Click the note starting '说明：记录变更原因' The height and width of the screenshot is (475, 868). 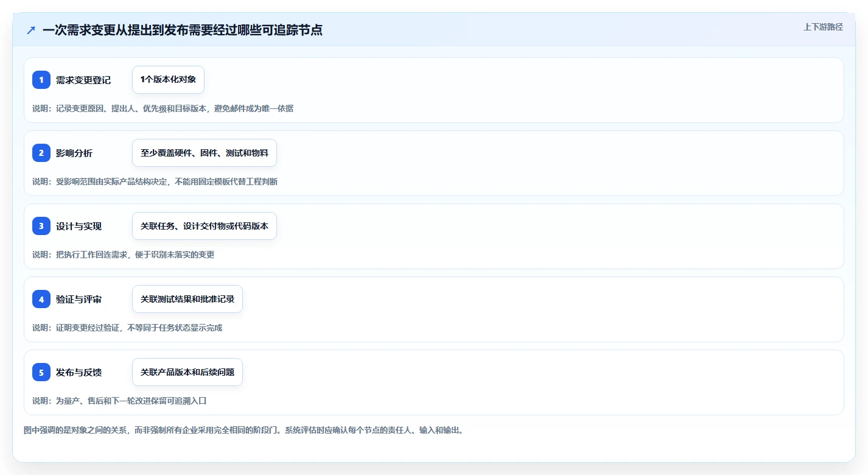click(x=163, y=108)
